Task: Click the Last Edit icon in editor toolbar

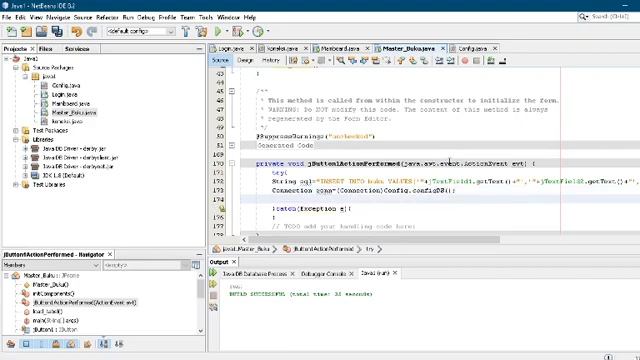Action: click(x=293, y=61)
